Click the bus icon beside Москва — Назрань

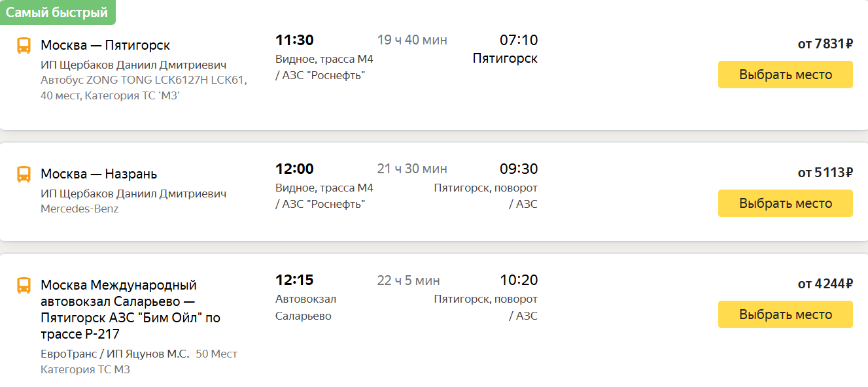[24, 175]
